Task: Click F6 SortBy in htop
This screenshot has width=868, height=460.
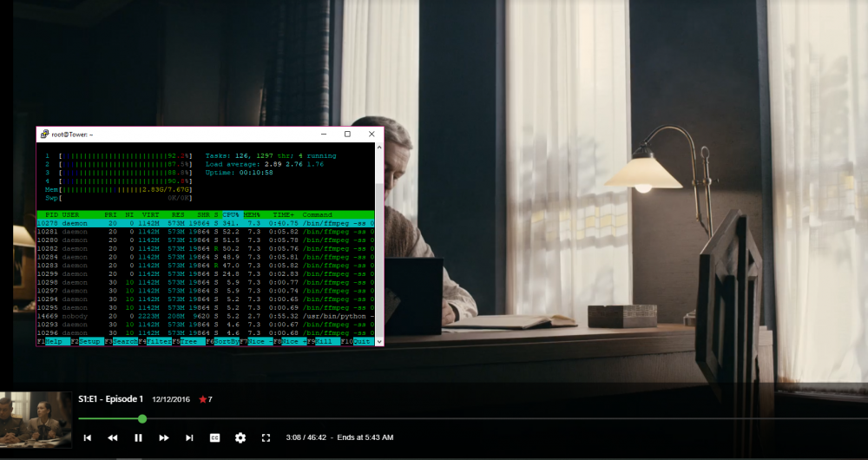Action: (222, 342)
